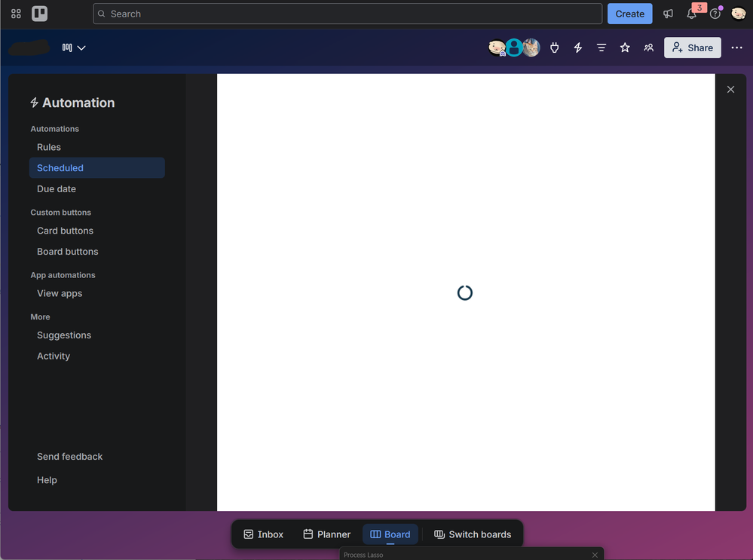
Task: Open the app switcher grid icon
Action: point(16,14)
